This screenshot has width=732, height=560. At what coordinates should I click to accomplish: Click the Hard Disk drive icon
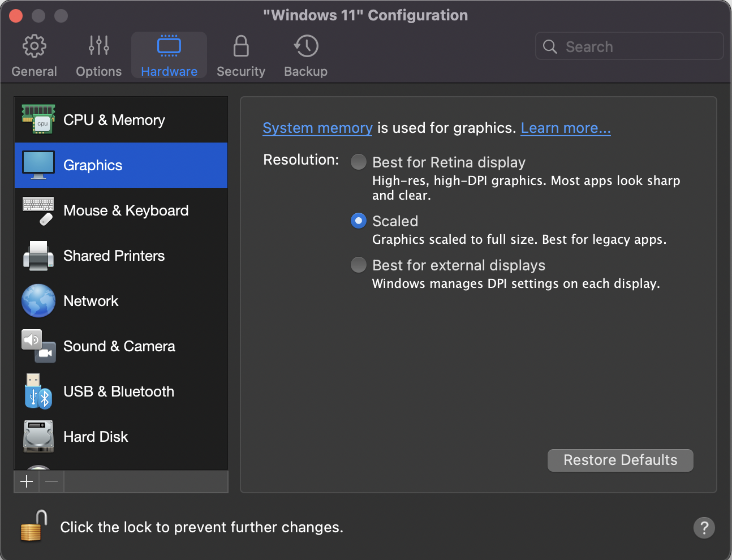(38, 437)
